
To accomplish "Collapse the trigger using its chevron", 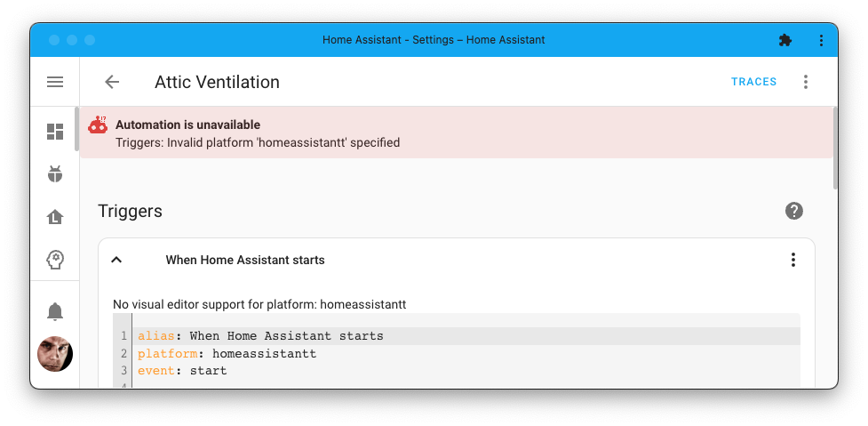I will coord(116,260).
